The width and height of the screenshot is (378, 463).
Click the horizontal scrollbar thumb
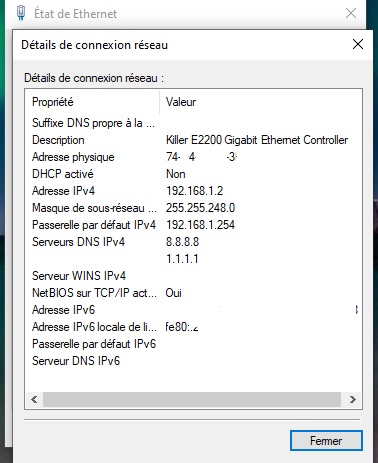(x=192, y=399)
